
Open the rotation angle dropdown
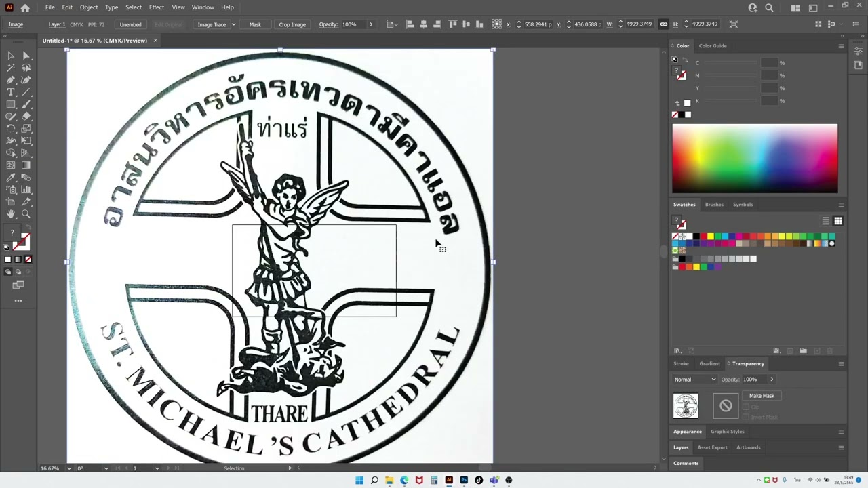[x=106, y=468]
